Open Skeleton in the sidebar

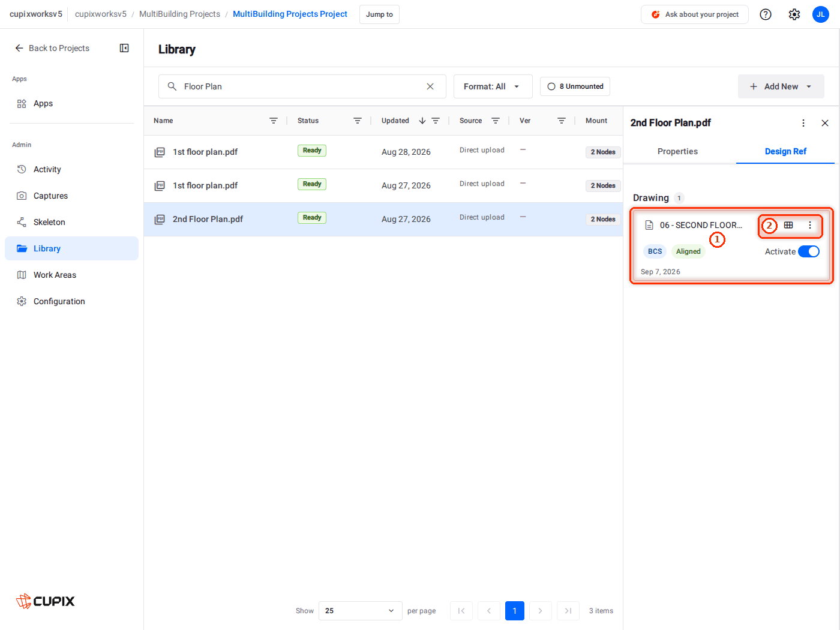pyautogui.click(x=71, y=222)
